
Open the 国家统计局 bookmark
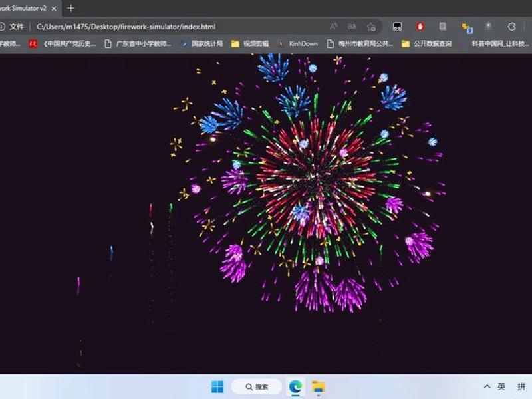(x=202, y=43)
